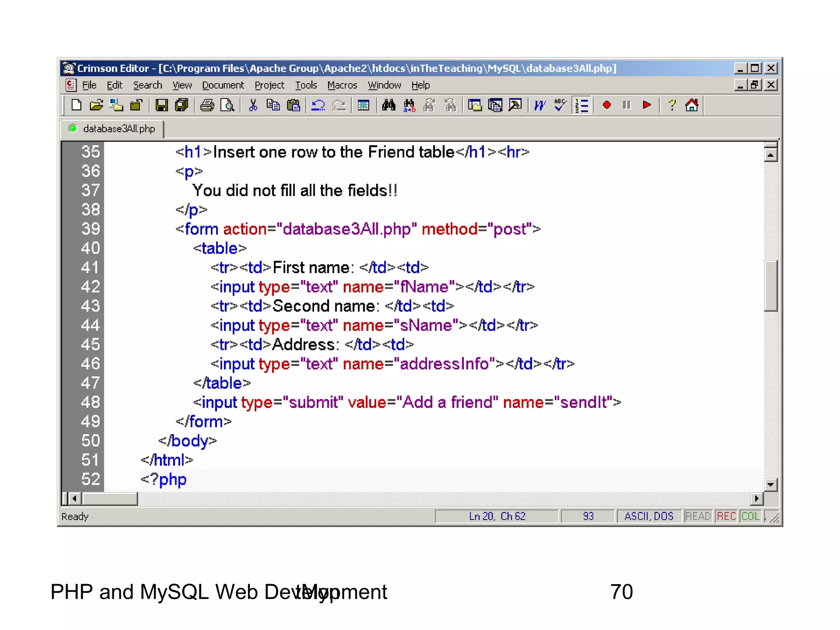
Task: Click the 'ASCII, DOS' encoding status field
Action: 649,516
